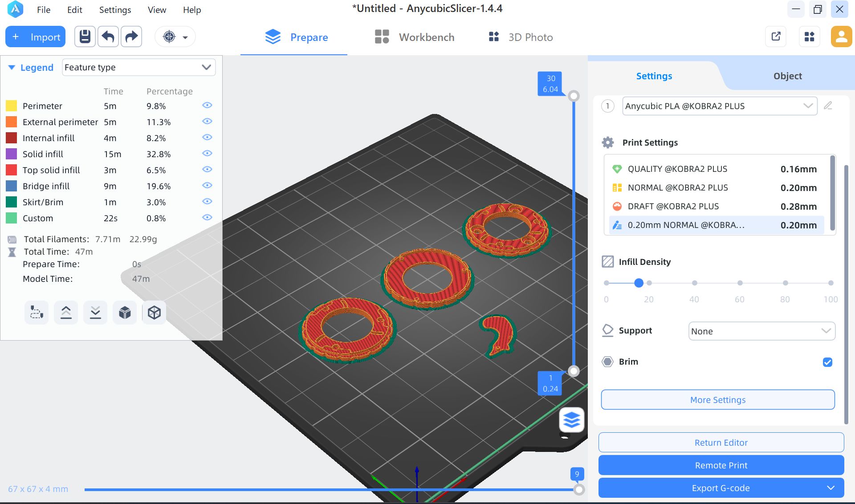This screenshot has height=504, width=855.
Task: Click the filament number 1 circle
Action: 608,106
